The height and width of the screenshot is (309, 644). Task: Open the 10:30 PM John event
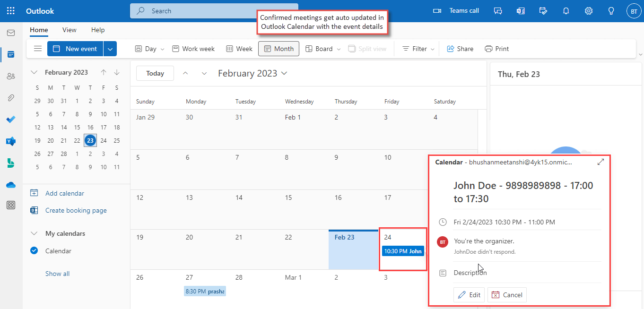[x=403, y=251]
